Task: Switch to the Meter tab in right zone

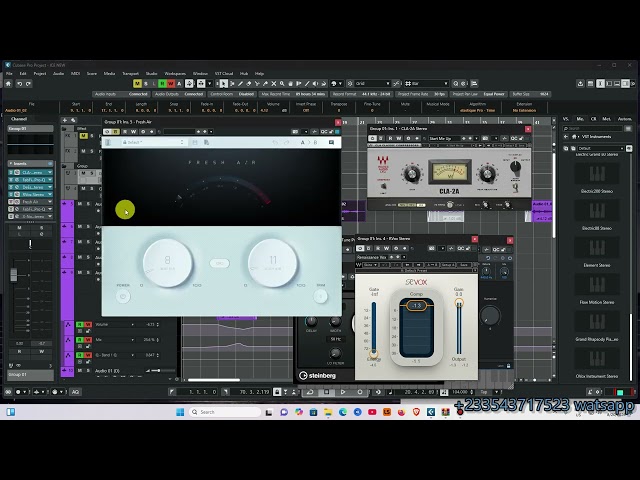Action: 606,119
